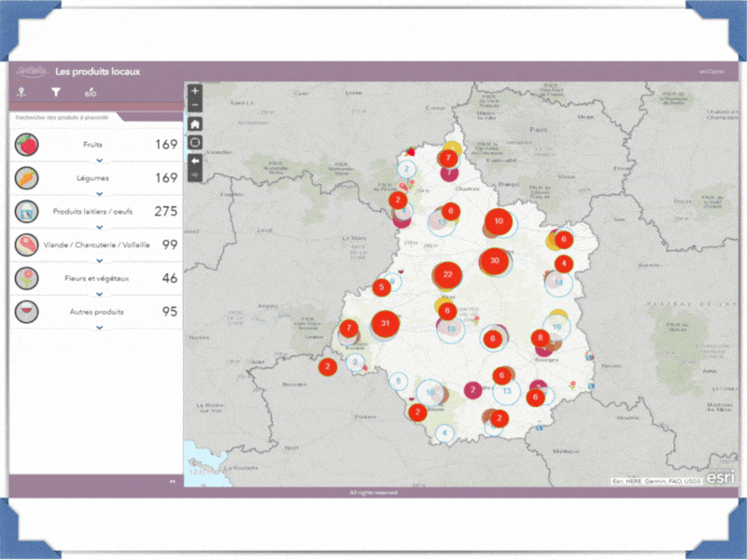Expand the Légumes category chevron
The width and height of the screenshot is (747, 560).
coord(100,194)
